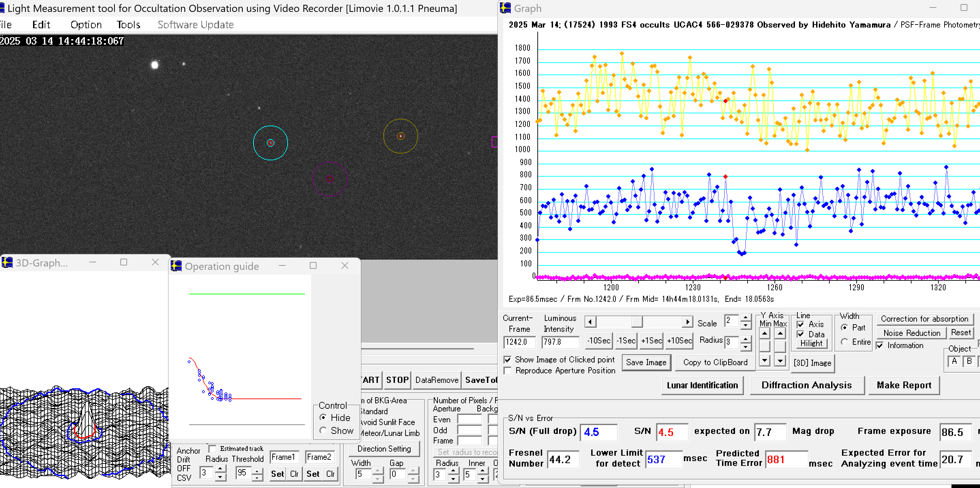Viewport: 980px width, 488px height.
Task: Click the magenta aperture circle in video
Action: pyautogui.click(x=330, y=179)
